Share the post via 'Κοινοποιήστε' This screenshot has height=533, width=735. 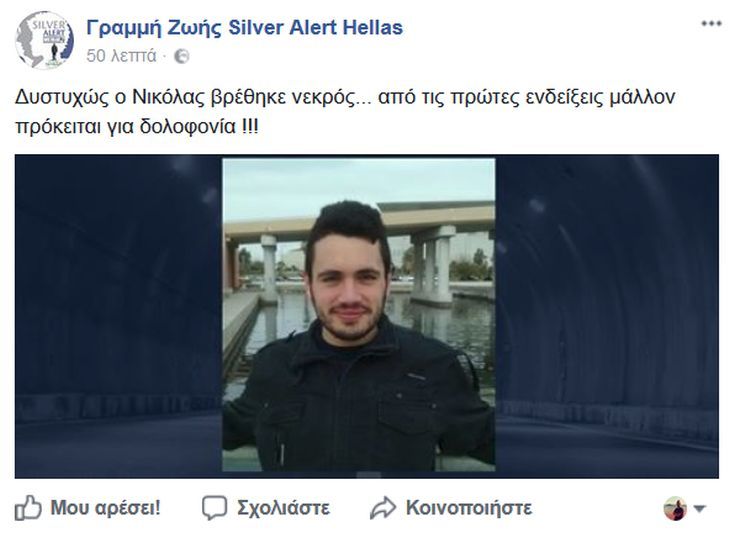point(469,508)
